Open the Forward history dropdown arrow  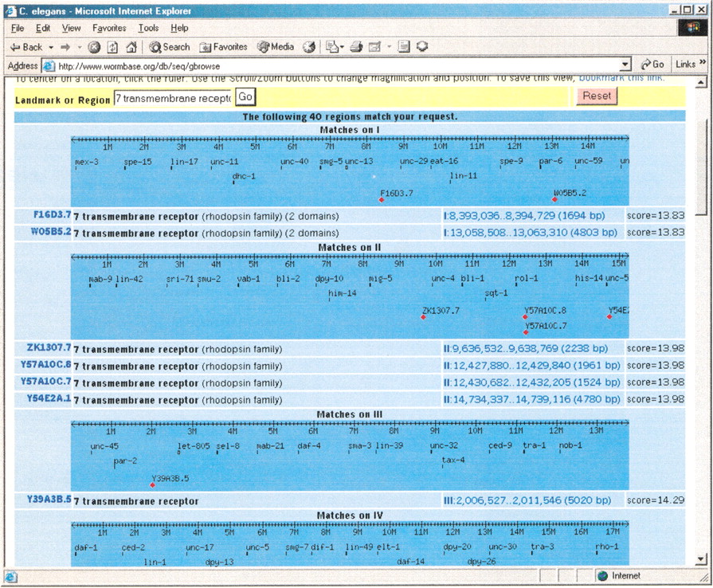(79, 47)
